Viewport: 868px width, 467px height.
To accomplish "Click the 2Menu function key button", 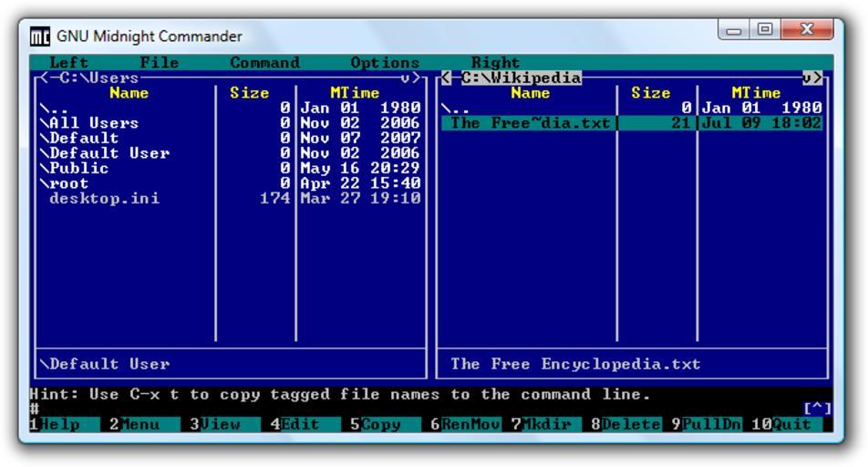I will coord(144,424).
